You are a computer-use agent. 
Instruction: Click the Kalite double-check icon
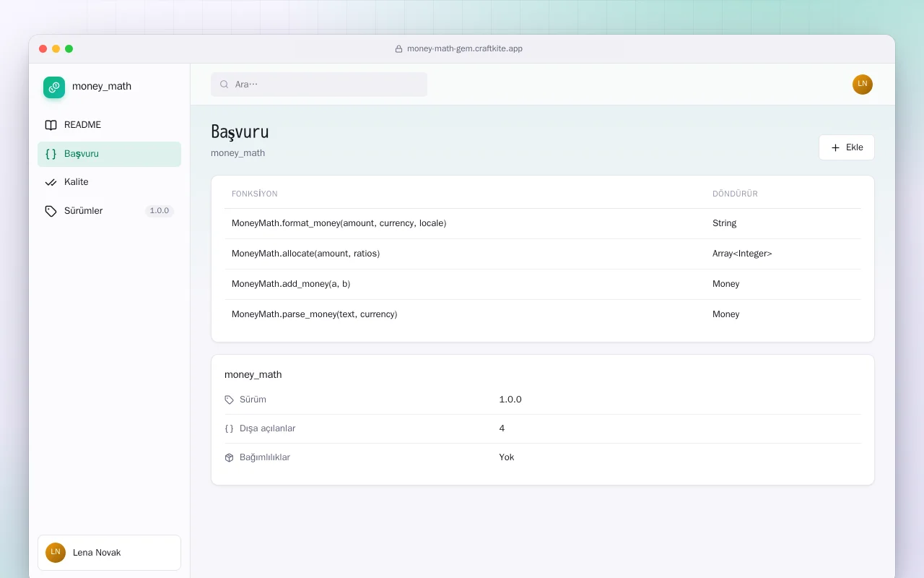[51, 182]
